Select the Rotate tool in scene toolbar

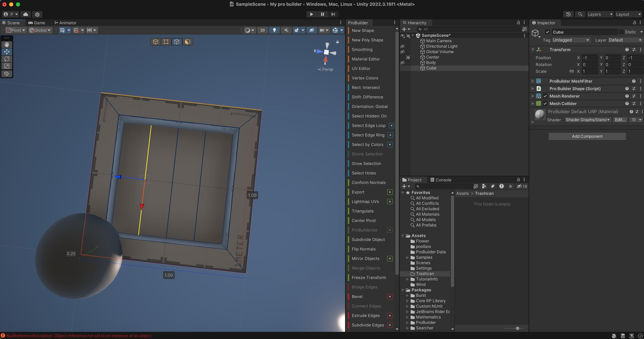point(7,59)
